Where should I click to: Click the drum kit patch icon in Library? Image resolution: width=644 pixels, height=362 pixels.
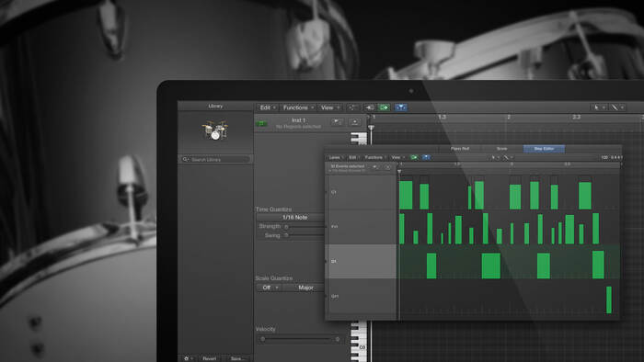215,130
